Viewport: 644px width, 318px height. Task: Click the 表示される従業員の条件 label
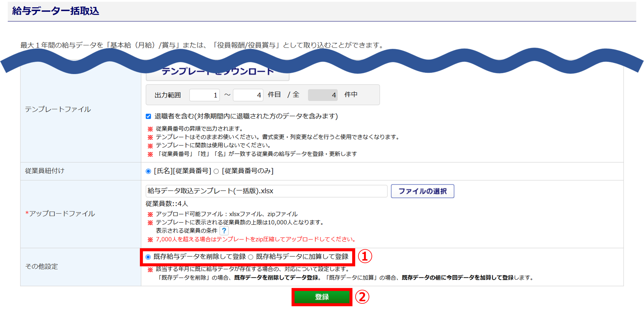186,231
